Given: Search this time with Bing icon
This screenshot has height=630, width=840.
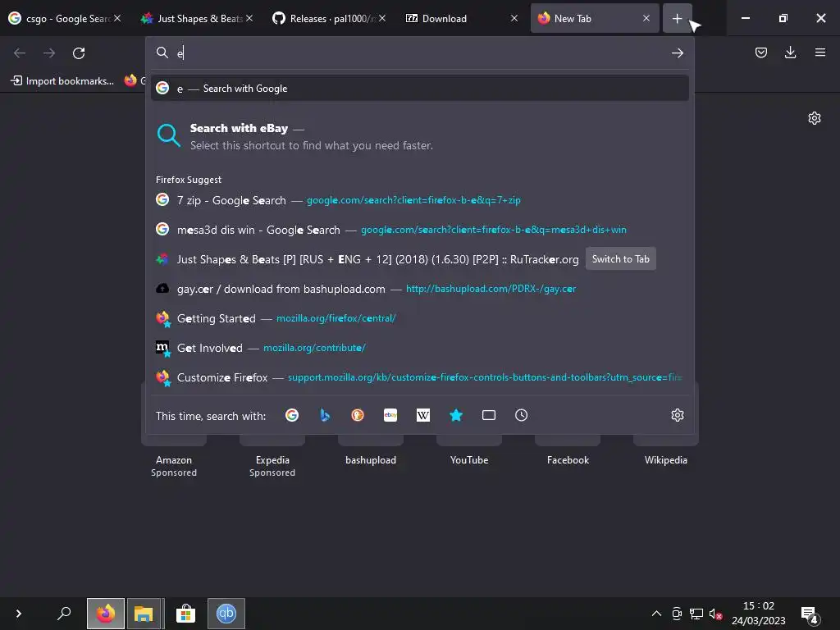Looking at the screenshot, I should 325,415.
